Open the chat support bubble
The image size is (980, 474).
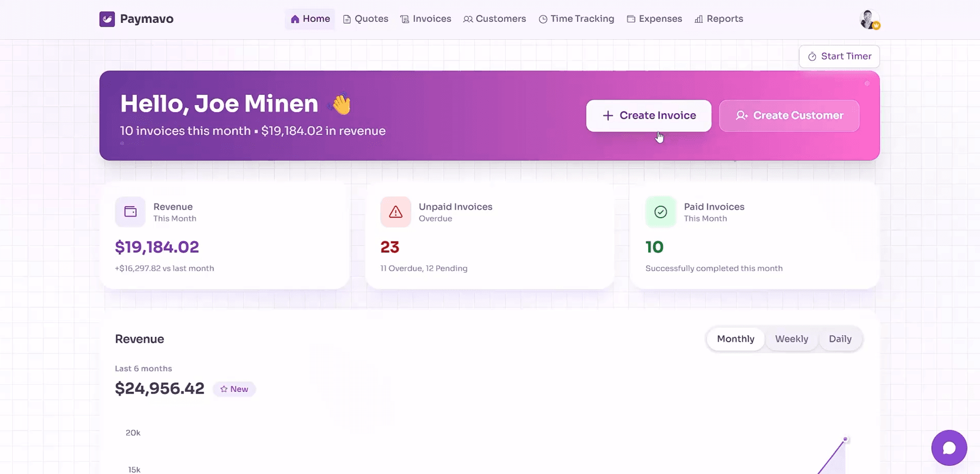click(949, 448)
